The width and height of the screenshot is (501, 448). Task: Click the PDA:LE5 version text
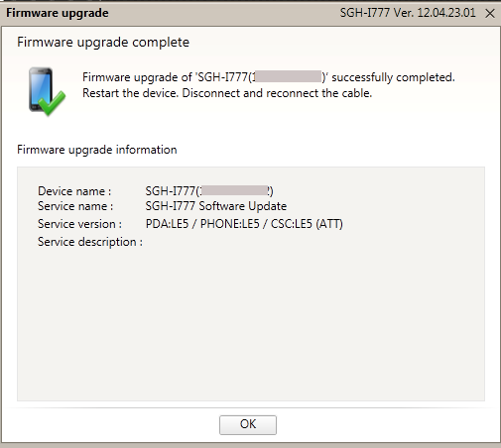pos(167,224)
